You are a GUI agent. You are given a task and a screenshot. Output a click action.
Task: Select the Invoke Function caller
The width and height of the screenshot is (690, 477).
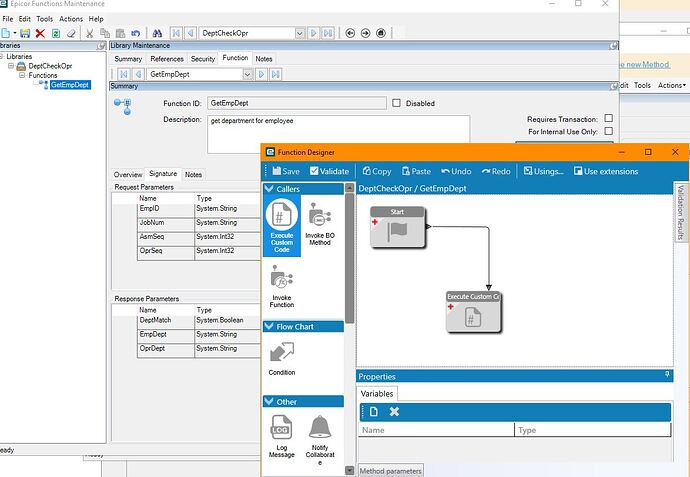pyautogui.click(x=282, y=286)
